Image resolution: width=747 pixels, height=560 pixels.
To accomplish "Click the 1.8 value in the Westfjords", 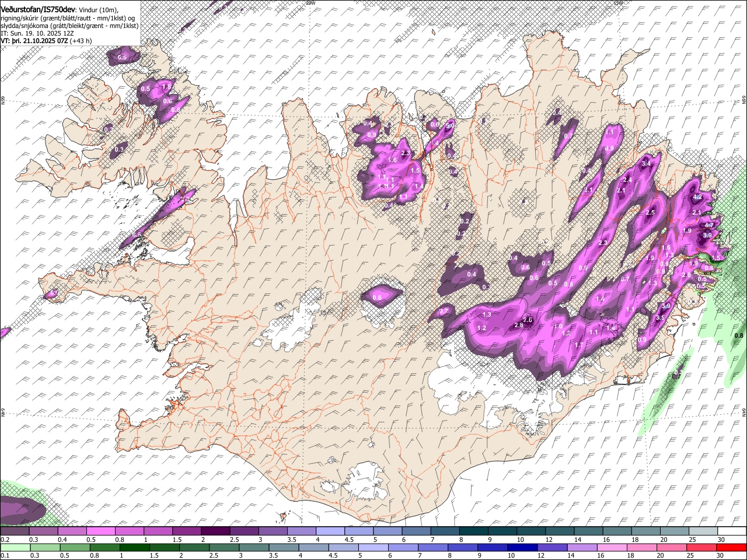I will (166, 87).
